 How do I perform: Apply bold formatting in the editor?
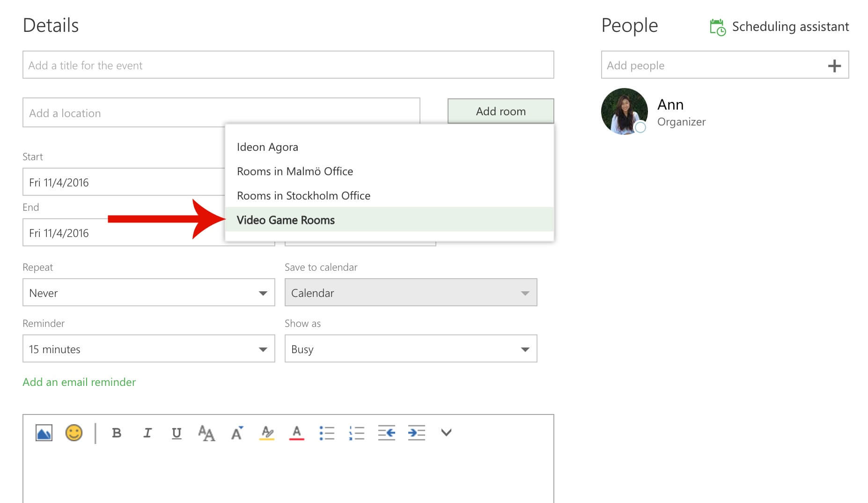(117, 433)
